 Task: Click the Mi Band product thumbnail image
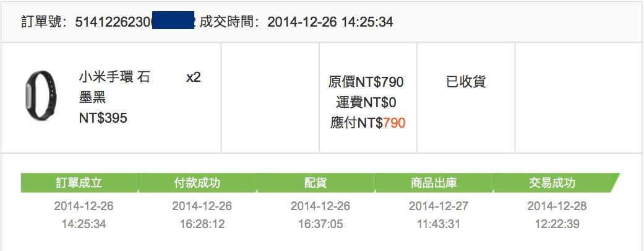[41, 97]
